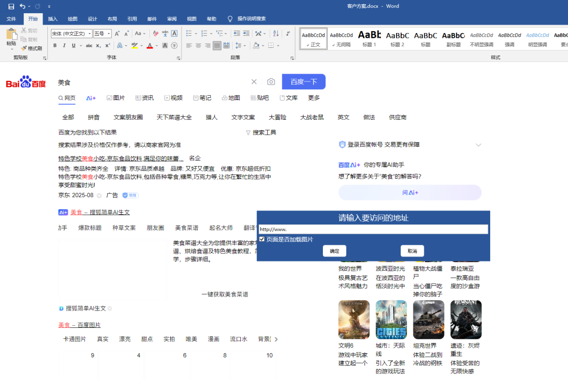
Task: Open the phonetic guide (wén) tool
Action: [165, 34]
